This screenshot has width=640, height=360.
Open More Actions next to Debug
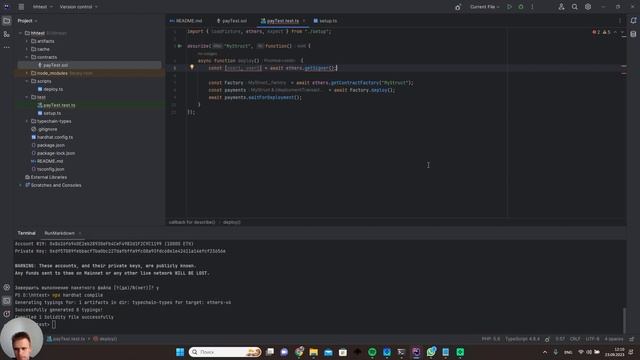coord(532,7)
